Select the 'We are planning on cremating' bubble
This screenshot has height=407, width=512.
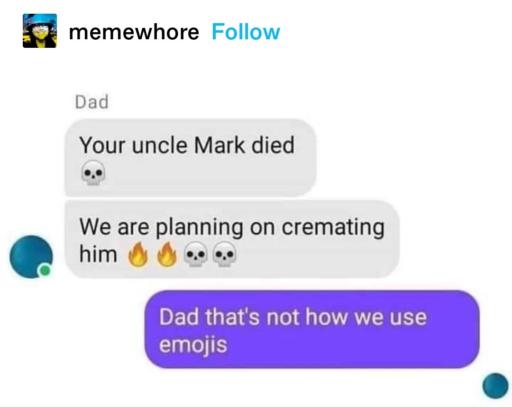point(232,239)
